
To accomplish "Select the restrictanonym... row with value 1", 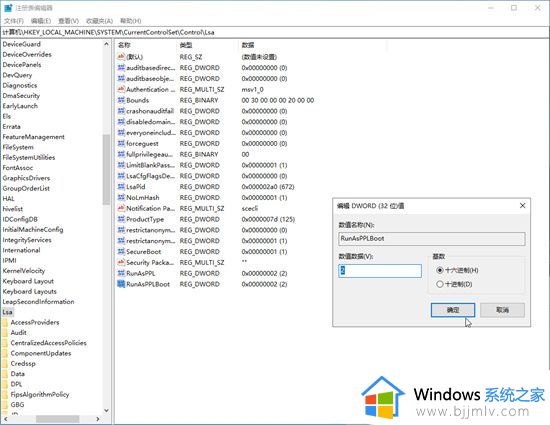I will (x=202, y=241).
